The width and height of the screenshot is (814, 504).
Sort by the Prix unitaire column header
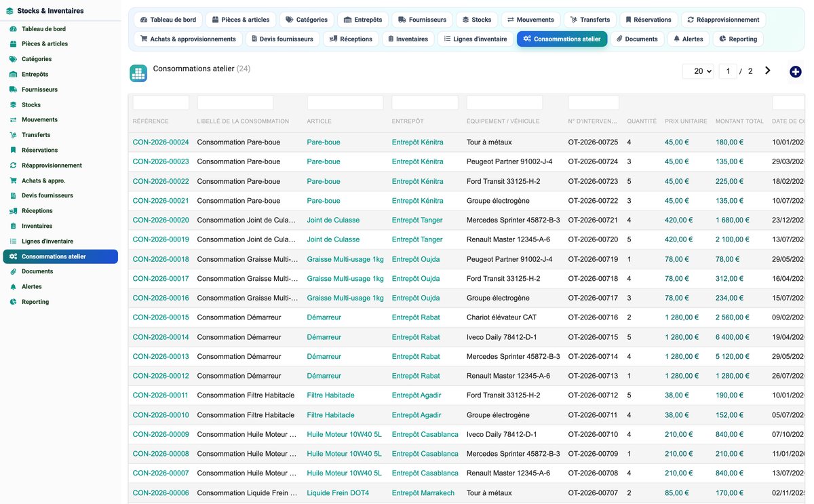[x=686, y=121]
